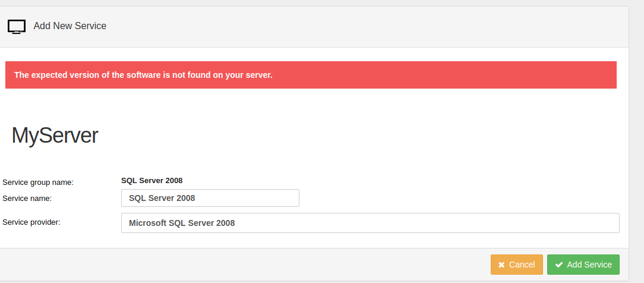Image resolution: width=644 pixels, height=283 pixels.
Task: Focus the Service name input field
Action: click(210, 198)
